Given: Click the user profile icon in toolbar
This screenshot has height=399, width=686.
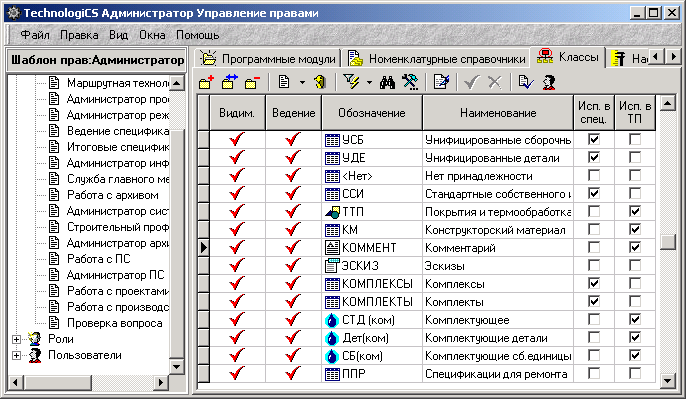Looking at the screenshot, I should [549, 82].
